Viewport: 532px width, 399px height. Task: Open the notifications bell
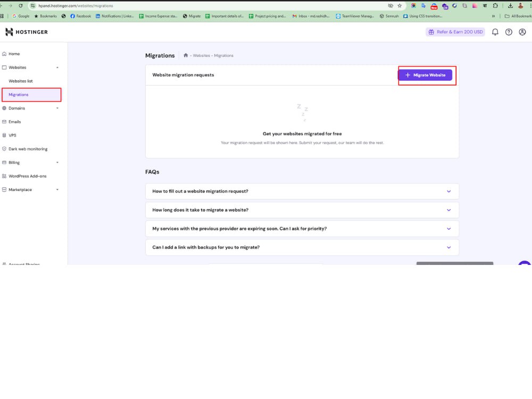point(495,32)
